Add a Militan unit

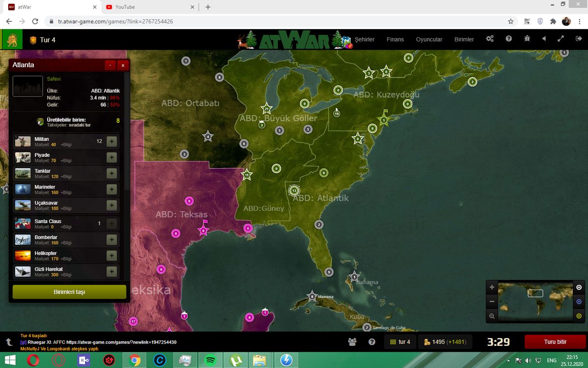(111, 142)
